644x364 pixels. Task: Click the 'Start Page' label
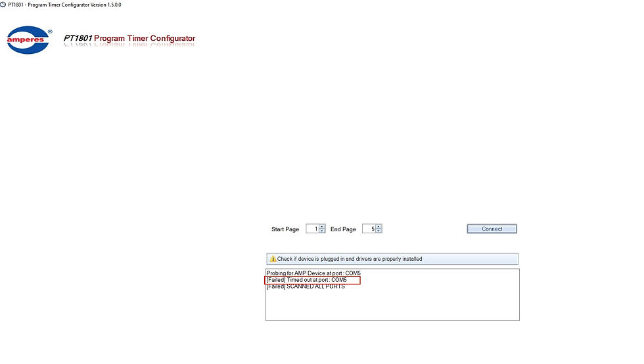(x=285, y=229)
